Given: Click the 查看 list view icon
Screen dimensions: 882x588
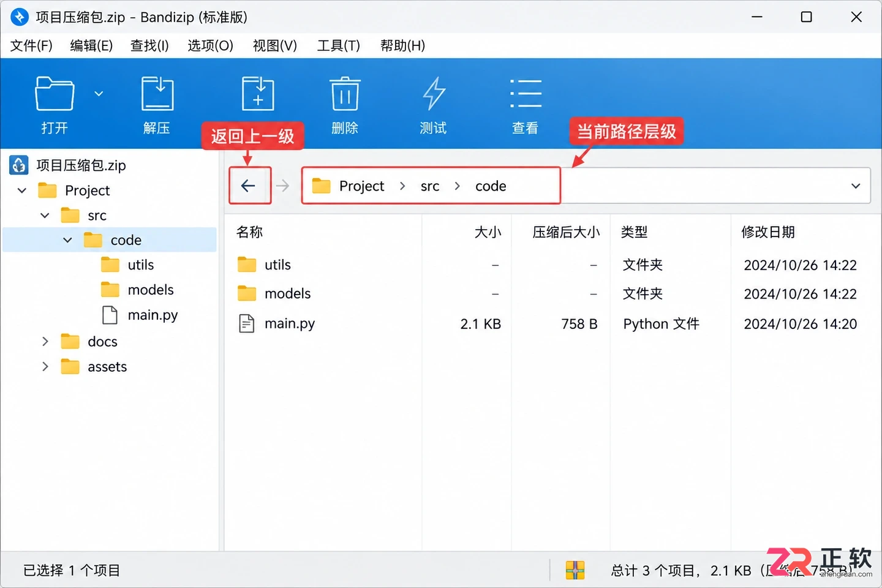Looking at the screenshot, I should pyautogui.click(x=526, y=94).
